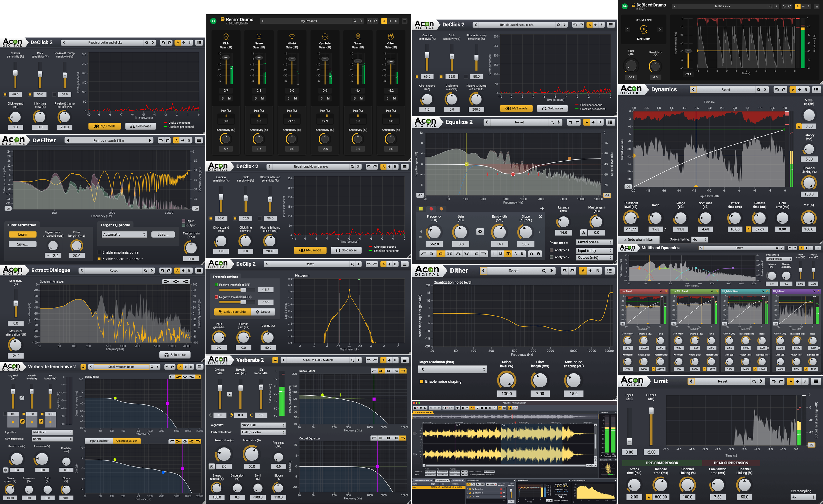This screenshot has width=823, height=504.
Task: Enable the Analyzer 1 checkbox in Equalize 2
Action: point(552,250)
